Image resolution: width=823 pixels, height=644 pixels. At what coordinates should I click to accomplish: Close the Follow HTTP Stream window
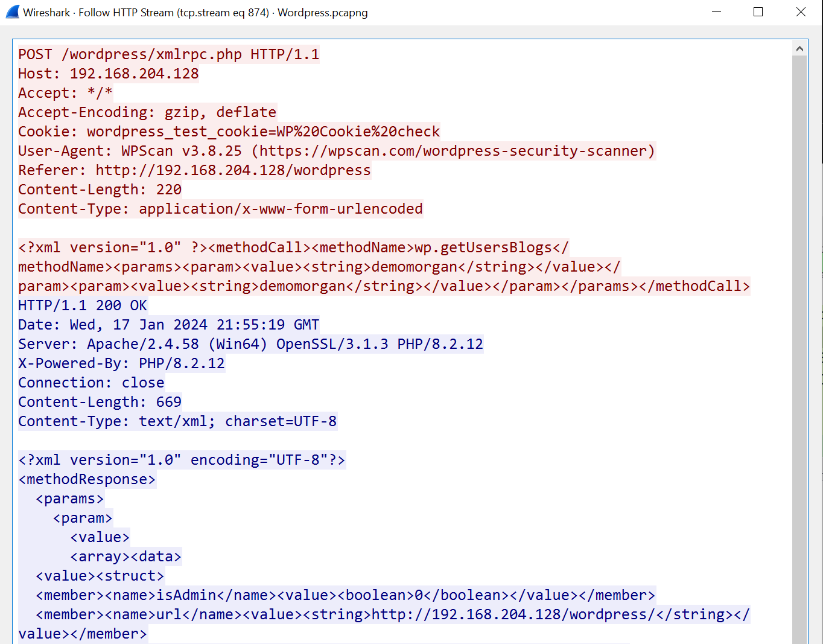[801, 12]
